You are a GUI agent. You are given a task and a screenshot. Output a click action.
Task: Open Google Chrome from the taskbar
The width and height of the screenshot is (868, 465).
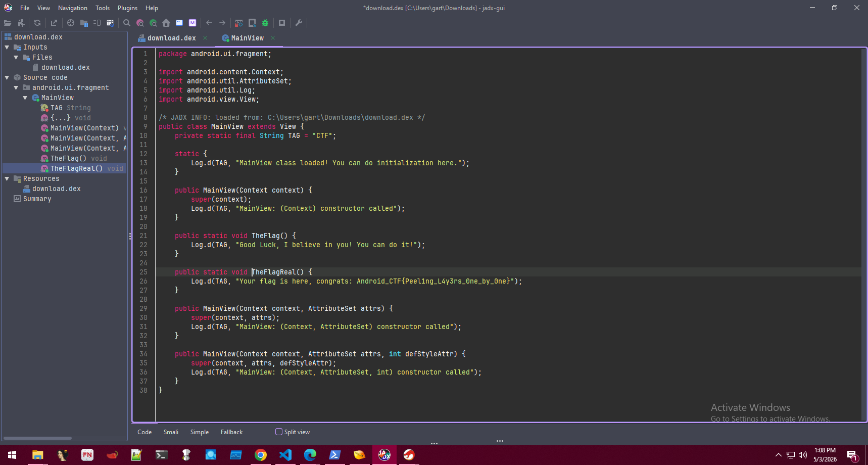(x=261, y=455)
